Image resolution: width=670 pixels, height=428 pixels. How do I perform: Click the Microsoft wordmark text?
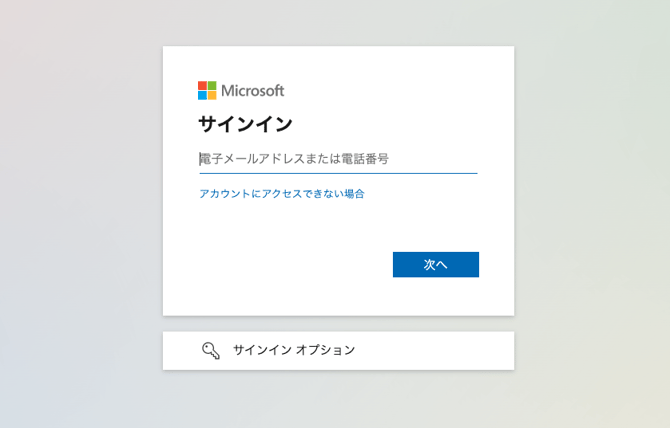click(253, 91)
